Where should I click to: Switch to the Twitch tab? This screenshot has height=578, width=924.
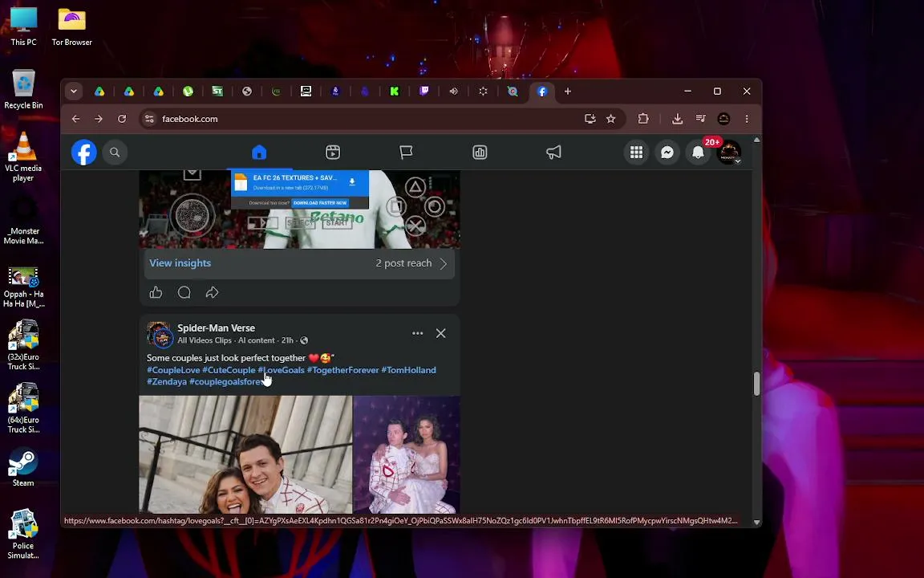click(x=424, y=92)
